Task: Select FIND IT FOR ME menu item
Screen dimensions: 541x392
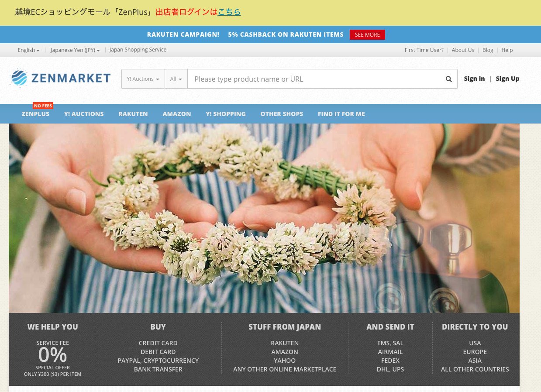Action: [341, 114]
